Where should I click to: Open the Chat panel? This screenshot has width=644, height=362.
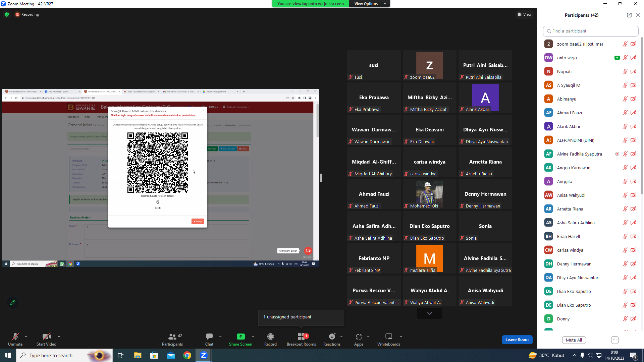[x=209, y=339]
